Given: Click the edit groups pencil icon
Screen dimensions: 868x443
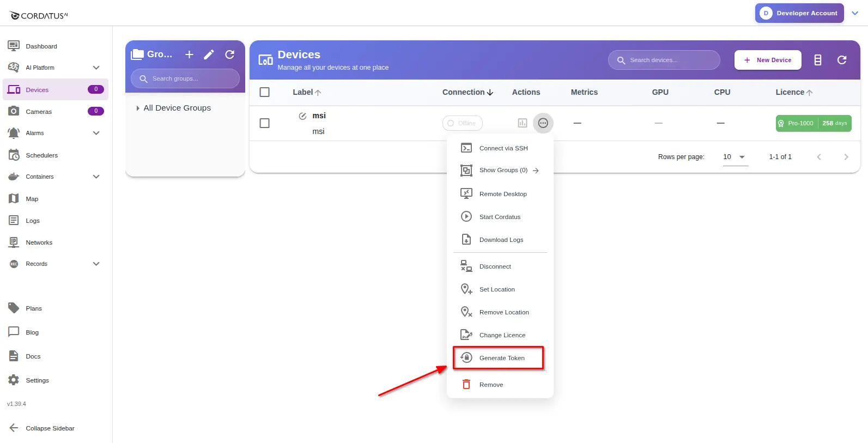Looking at the screenshot, I should click(209, 54).
